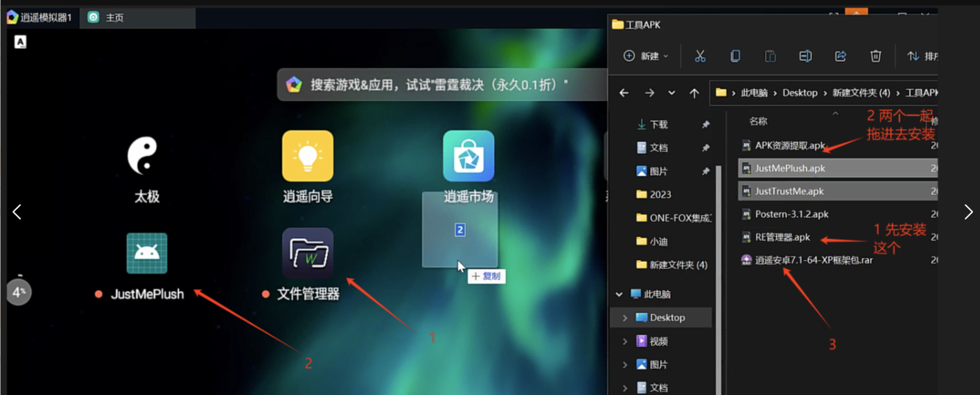The image size is (980, 395).
Task: Click the emulator search bar
Action: [x=442, y=85]
